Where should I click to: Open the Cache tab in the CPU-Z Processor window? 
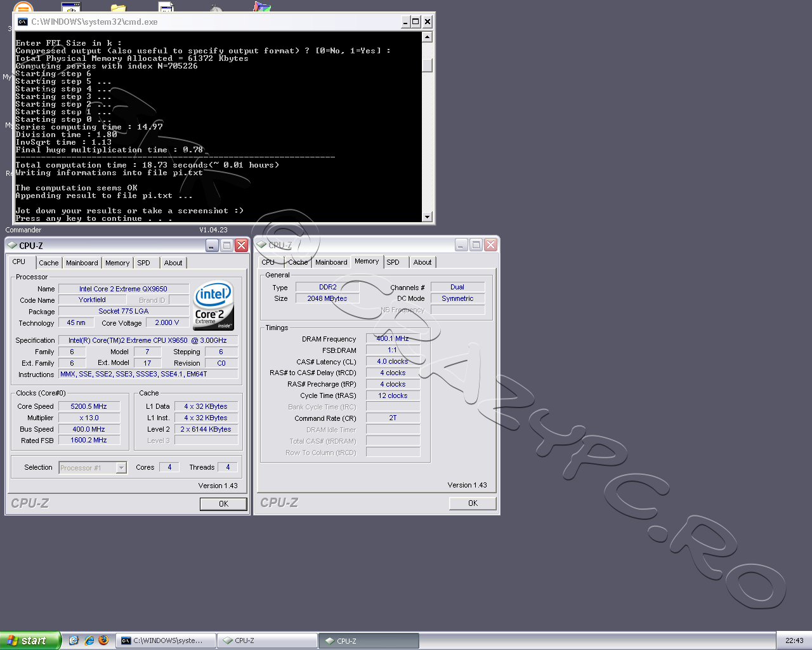click(x=48, y=263)
